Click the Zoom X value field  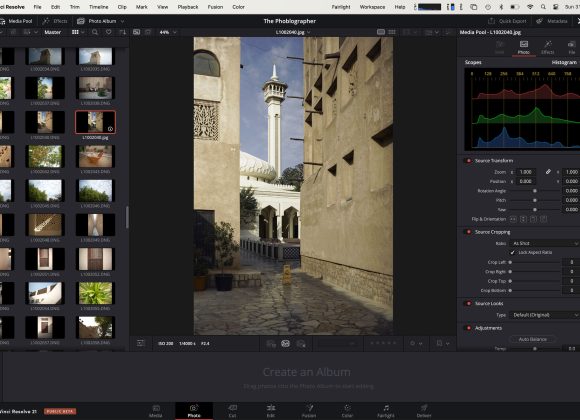[525, 172]
